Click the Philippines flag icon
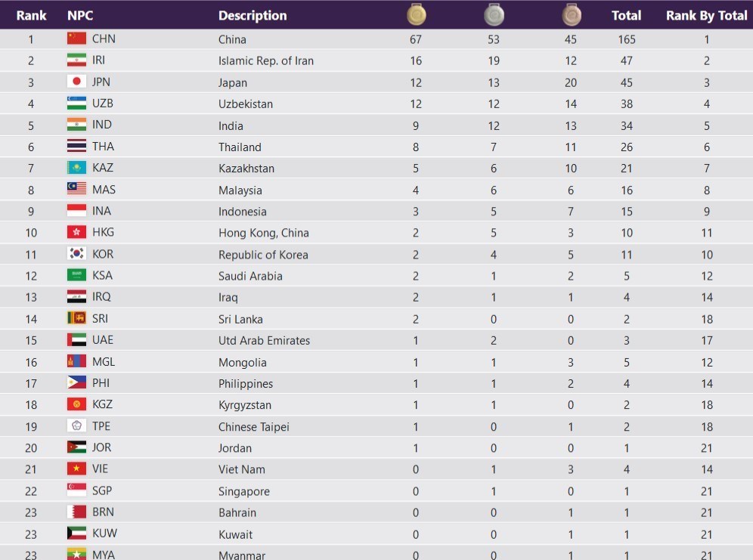Image resolution: width=753 pixels, height=560 pixels. click(76, 383)
